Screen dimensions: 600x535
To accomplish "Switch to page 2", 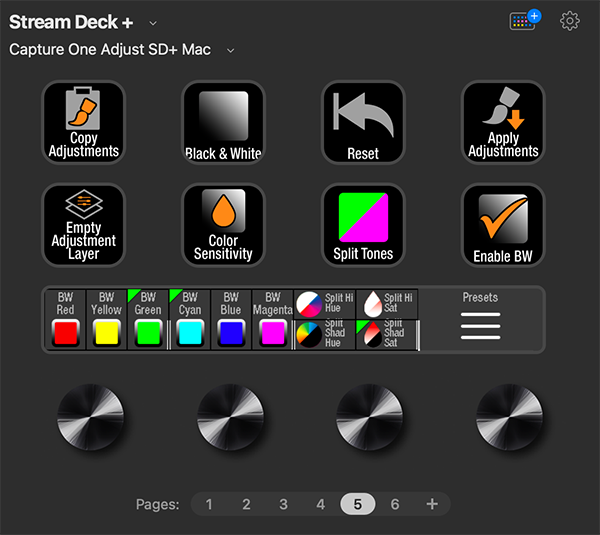I will (246, 504).
